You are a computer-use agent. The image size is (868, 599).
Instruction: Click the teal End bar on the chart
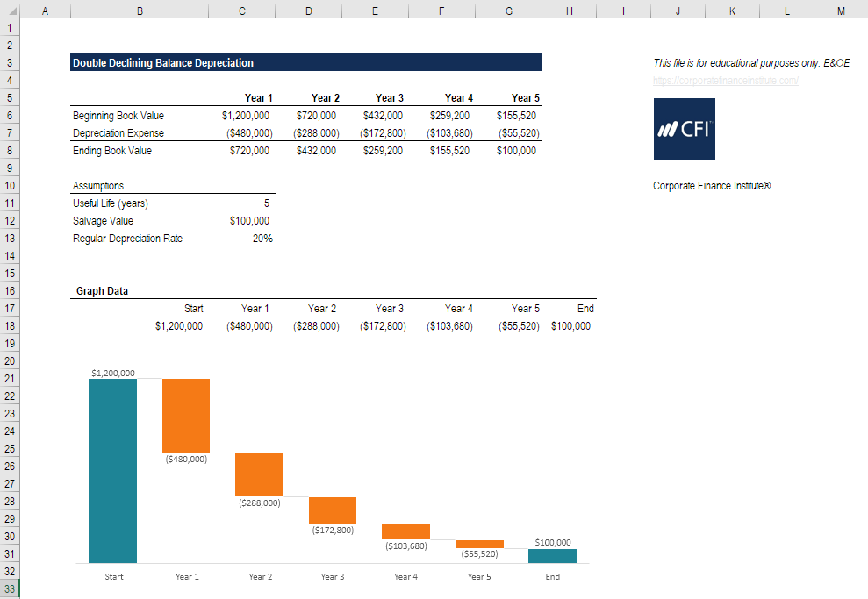point(551,554)
